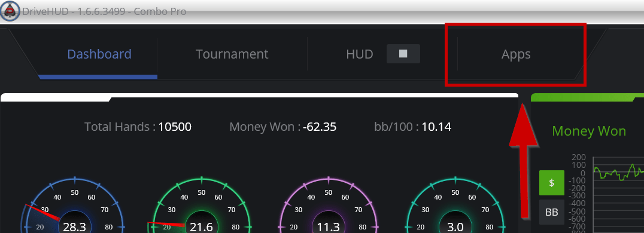Select the Total Hands 10500 value
The image size is (644, 233).
pos(175,127)
